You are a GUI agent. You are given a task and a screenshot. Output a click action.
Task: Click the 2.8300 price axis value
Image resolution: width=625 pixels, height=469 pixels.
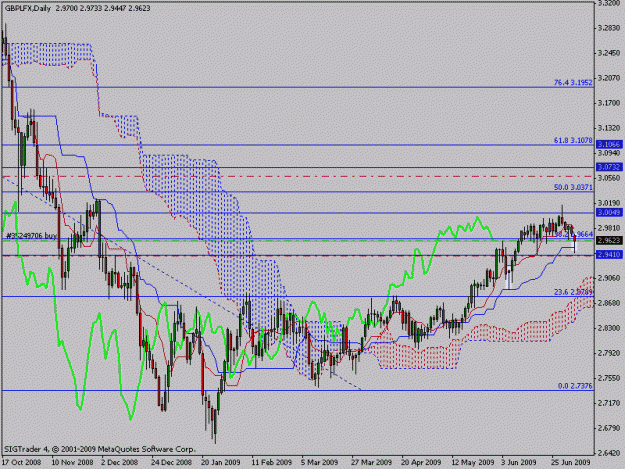tap(609, 328)
